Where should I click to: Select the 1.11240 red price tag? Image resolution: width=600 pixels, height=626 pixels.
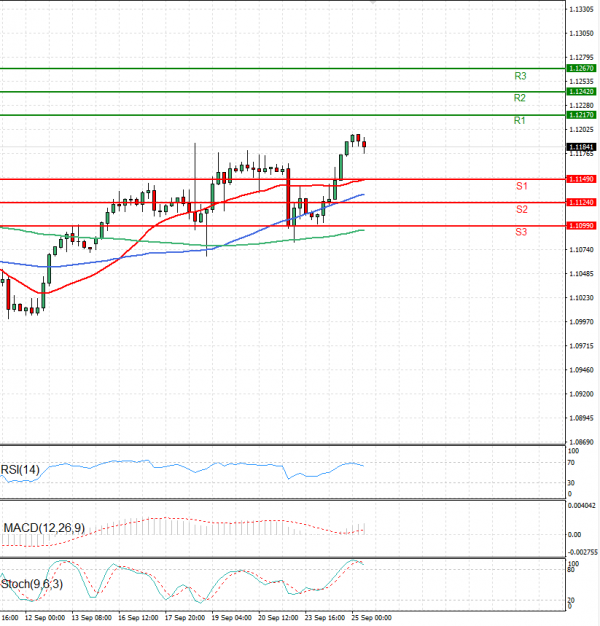pyautogui.click(x=580, y=202)
